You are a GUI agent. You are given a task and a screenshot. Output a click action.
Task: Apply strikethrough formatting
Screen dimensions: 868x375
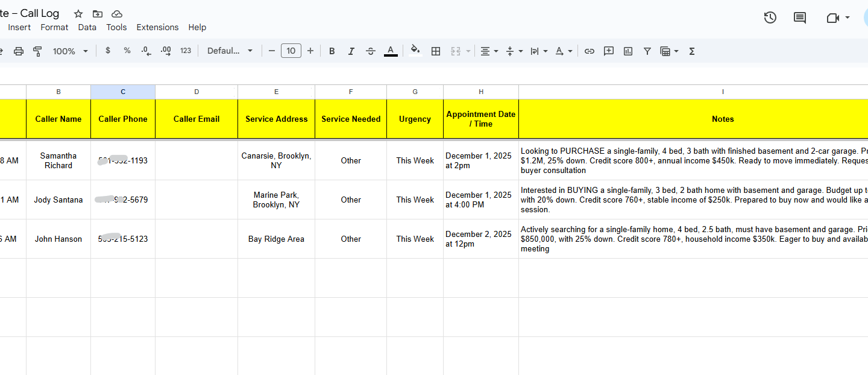coord(371,51)
